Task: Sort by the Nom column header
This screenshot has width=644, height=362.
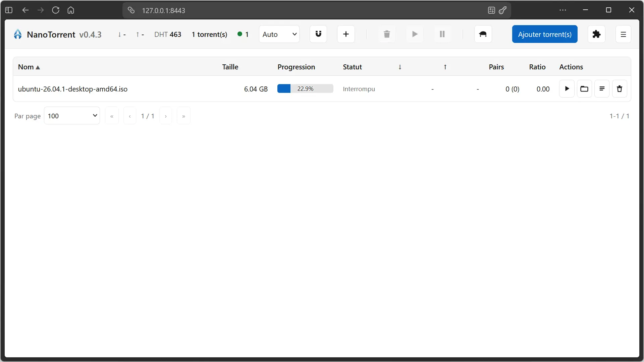Action: [x=29, y=67]
